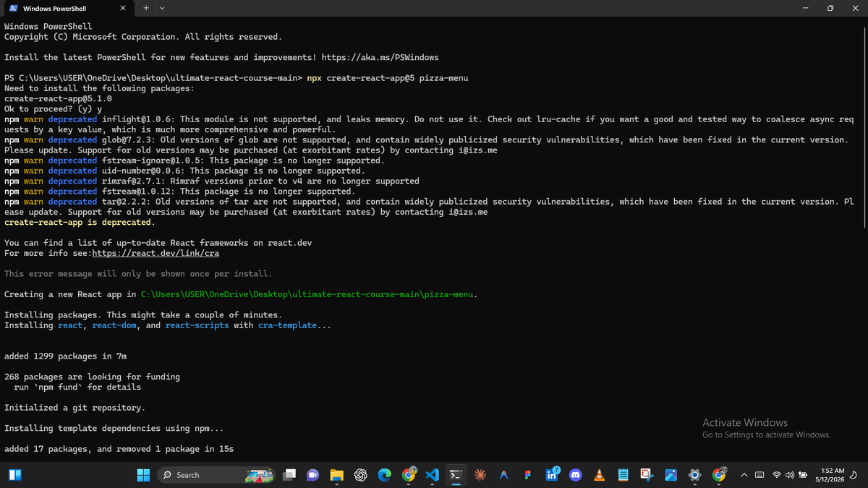The width and height of the screenshot is (868, 488).
Task: Open the Chrome icon beside Settings gear
Action: click(x=719, y=474)
